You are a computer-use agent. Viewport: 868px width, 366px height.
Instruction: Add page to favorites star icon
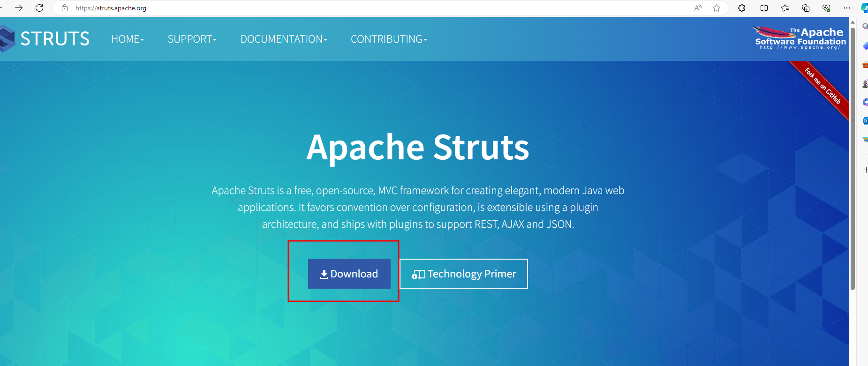(717, 8)
